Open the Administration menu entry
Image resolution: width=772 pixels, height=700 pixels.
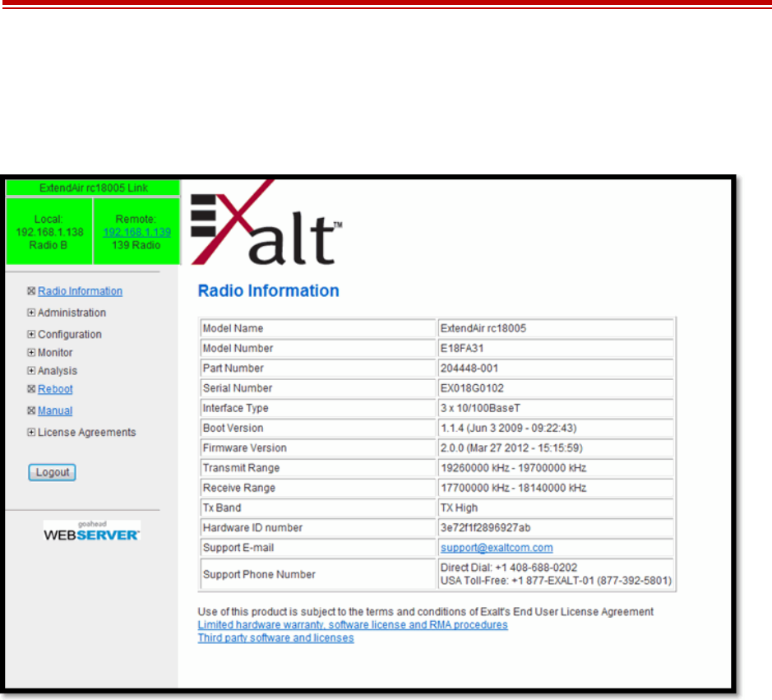[72, 313]
